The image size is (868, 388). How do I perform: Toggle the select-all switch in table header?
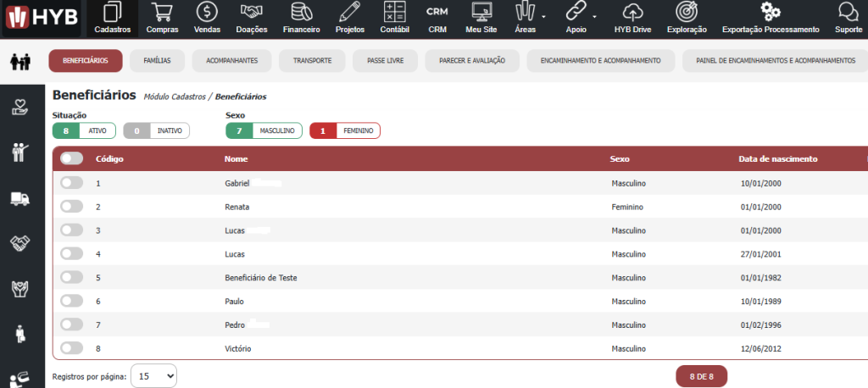pyautogui.click(x=72, y=158)
